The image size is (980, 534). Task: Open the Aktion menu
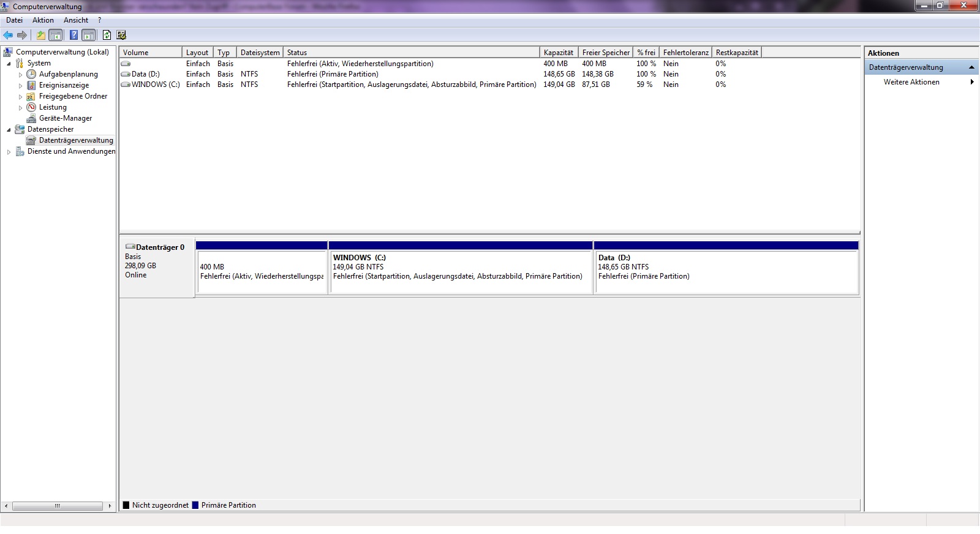point(43,20)
